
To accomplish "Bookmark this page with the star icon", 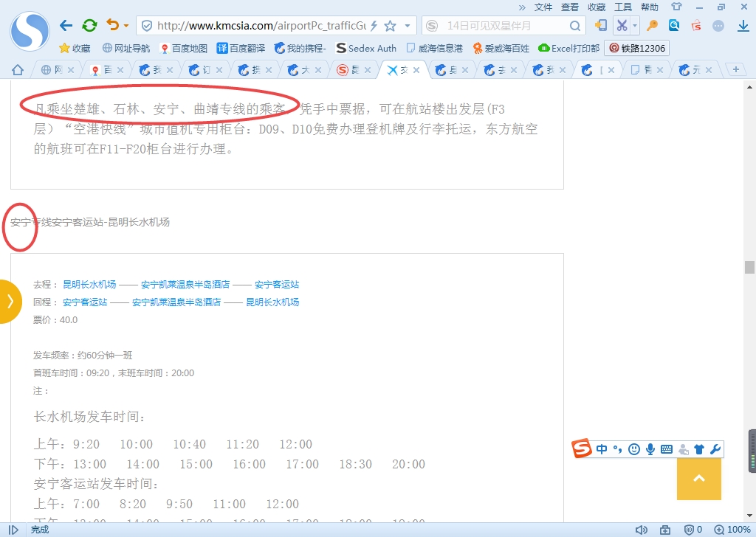I will click(390, 26).
